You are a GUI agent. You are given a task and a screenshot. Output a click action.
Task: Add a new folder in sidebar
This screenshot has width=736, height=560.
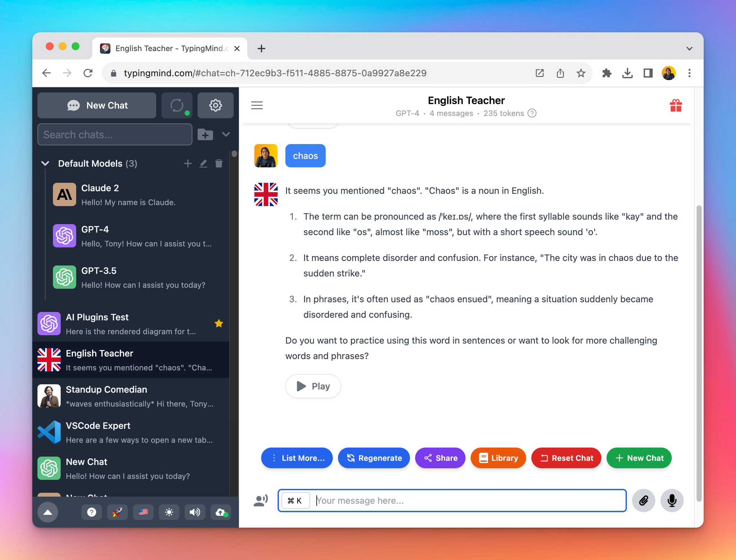(x=205, y=134)
